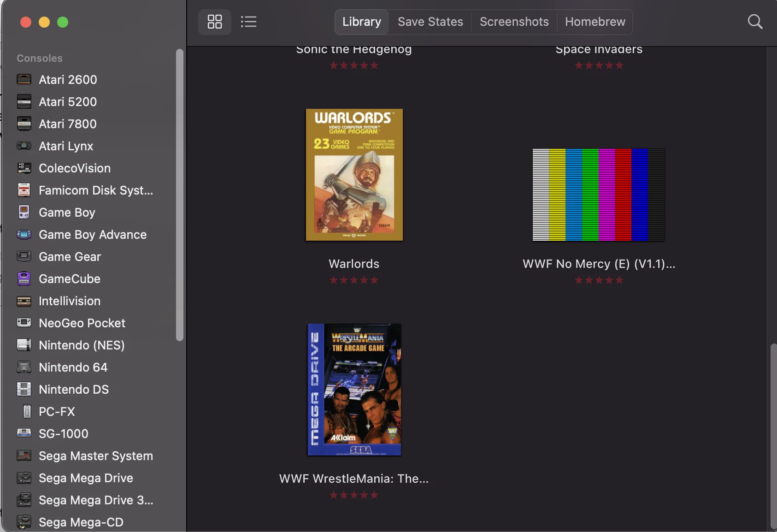Click the Sega Mega Drive 32X icon
The height and width of the screenshot is (532, 777).
24,500
